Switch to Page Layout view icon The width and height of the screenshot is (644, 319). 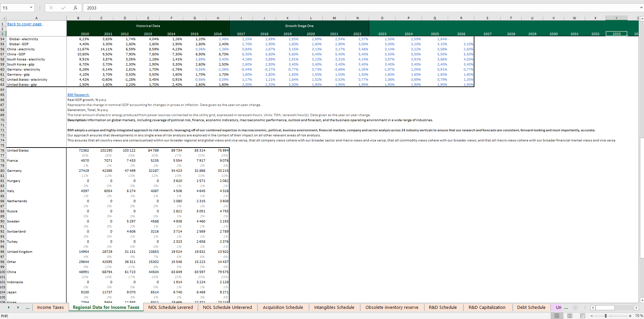[x=569, y=316]
